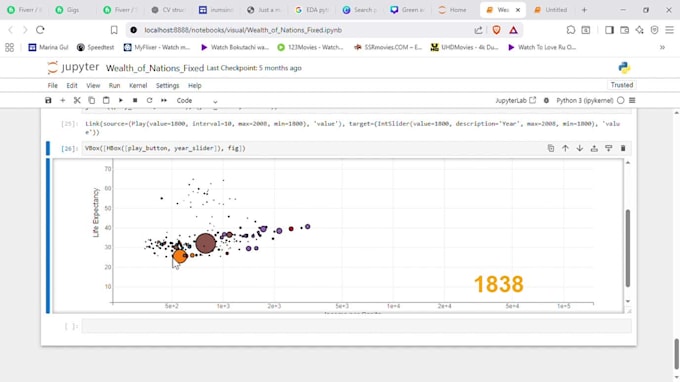This screenshot has height=382, width=680.
Task: Show more bookmarks with the chevron
Action: (662, 47)
